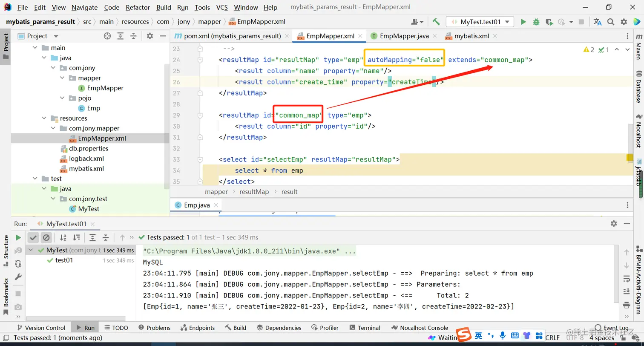Click the Sogou input microphone icon
644x346 pixels.
503,335
